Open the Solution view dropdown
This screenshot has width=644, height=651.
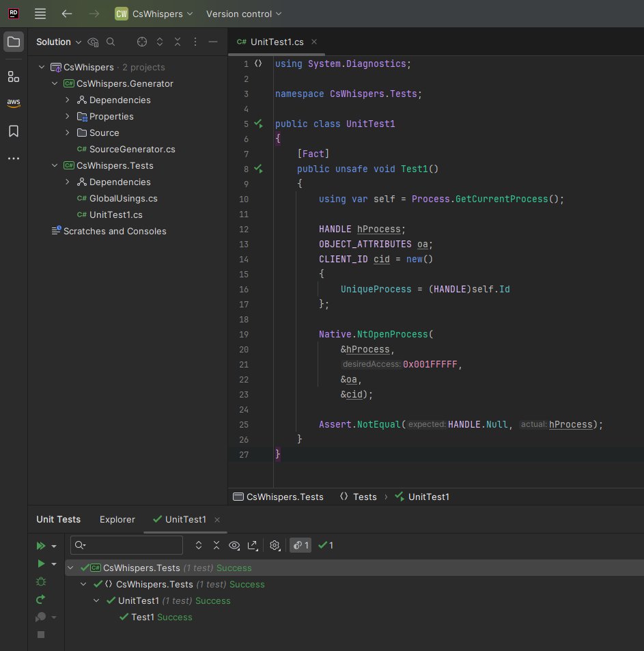(x=59, y=42)
